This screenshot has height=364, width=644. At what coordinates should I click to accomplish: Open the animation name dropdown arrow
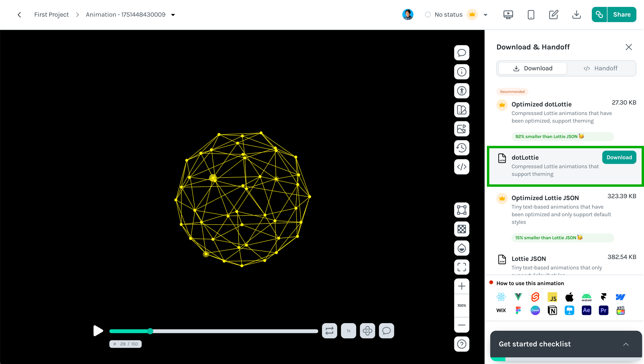tap(173, 15)
